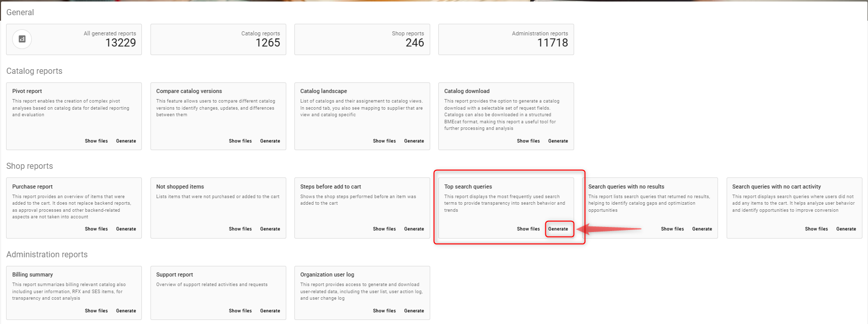Generate the Pivot report

click(x=126, y=141)
